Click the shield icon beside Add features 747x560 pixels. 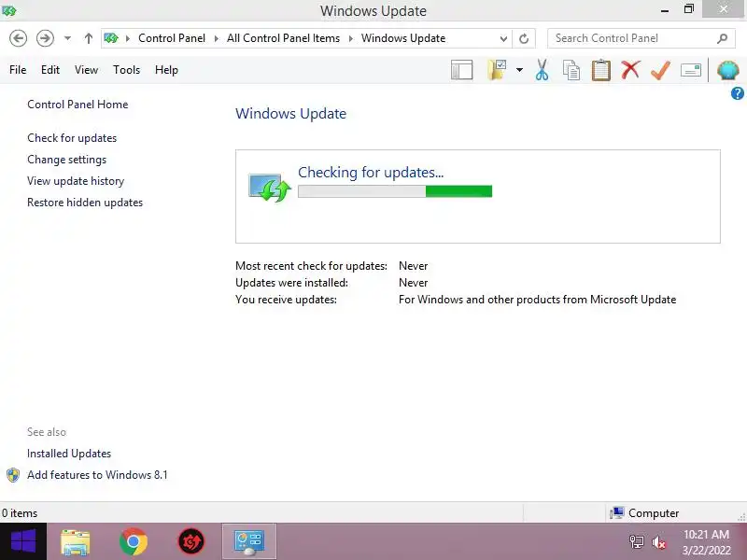13,475
